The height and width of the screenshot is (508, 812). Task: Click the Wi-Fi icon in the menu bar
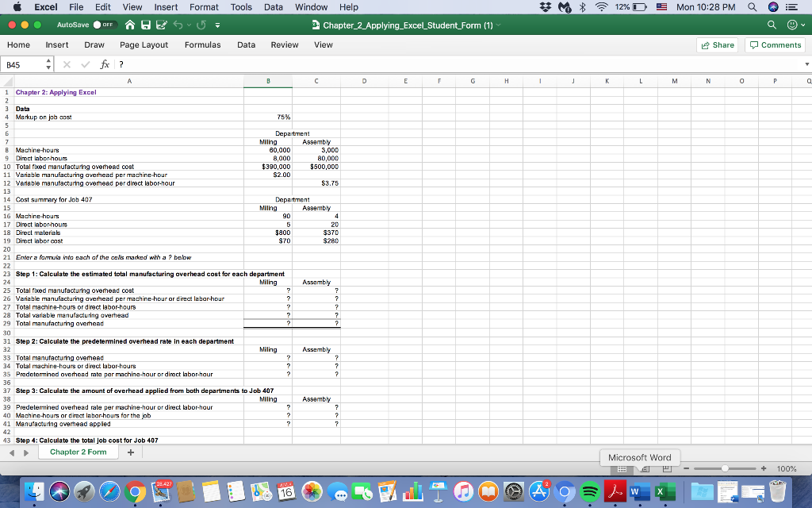coord(601,7)
